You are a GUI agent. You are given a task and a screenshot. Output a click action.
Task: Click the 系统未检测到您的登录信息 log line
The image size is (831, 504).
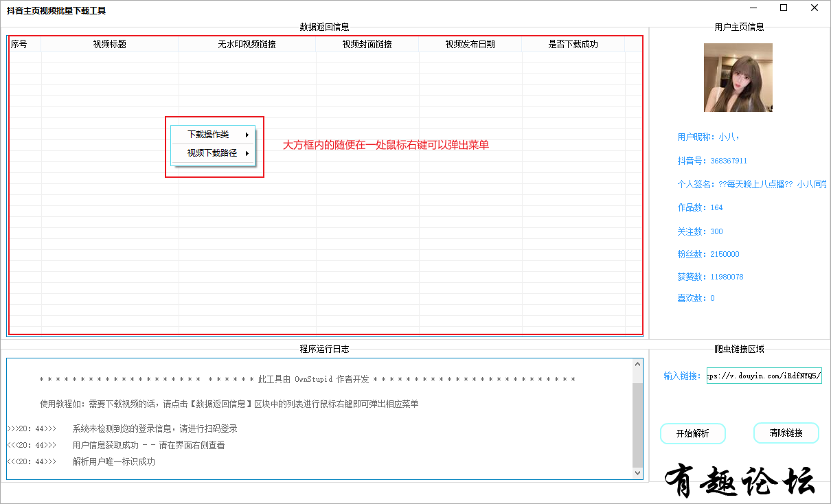point(122,428)
